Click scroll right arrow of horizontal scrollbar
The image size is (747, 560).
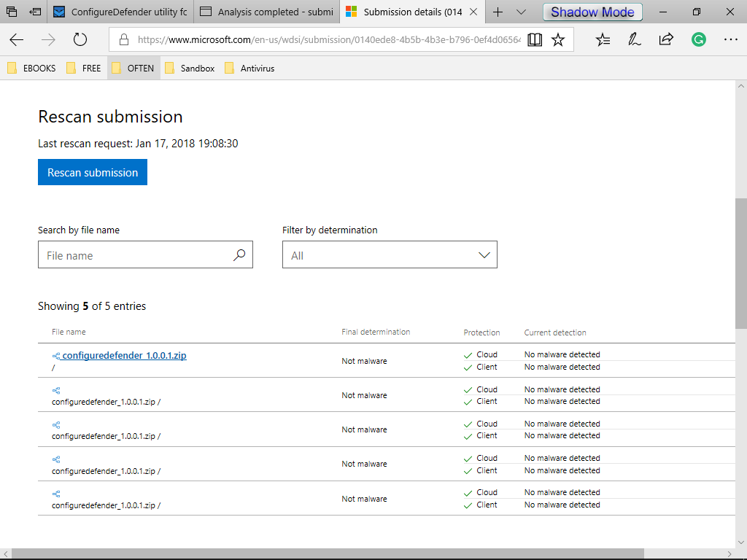[729, 554]
